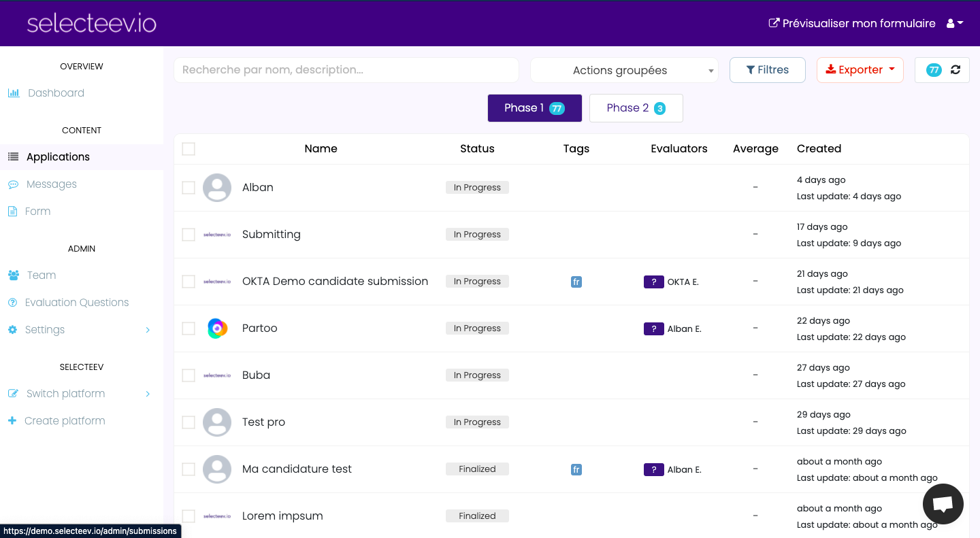Select the Phase 1 tab
This screenshot has height=538, width=980.
(x=534, y=107)
